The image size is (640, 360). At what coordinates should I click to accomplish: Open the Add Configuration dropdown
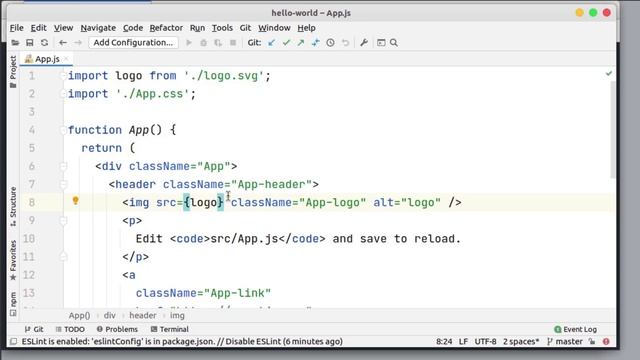pyautogui.click(x=133, y=42)
